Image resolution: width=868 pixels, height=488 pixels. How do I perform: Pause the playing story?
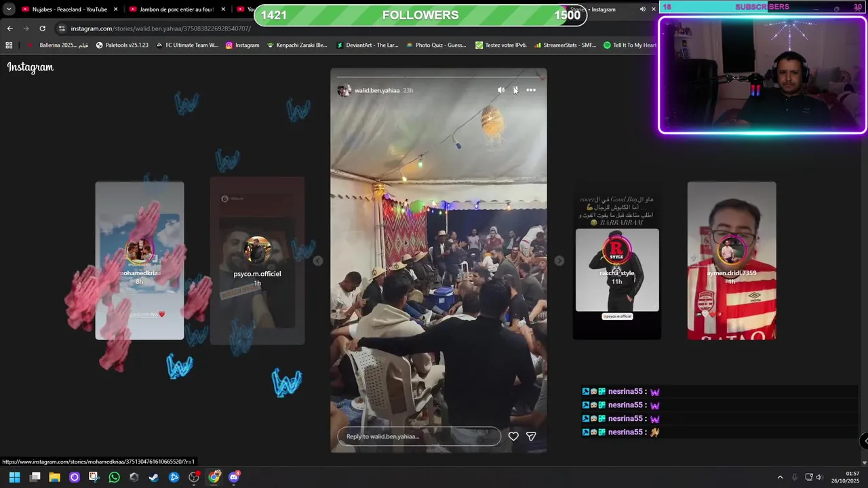click(515, 90)
